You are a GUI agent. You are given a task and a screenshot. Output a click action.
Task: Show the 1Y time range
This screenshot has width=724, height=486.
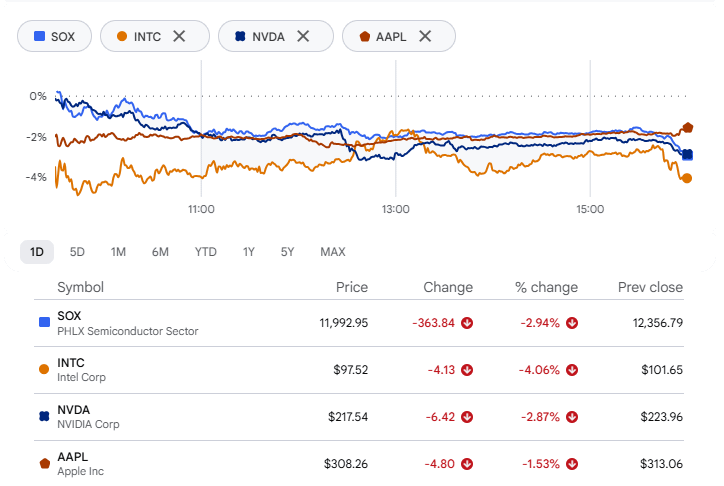(249, 252)
